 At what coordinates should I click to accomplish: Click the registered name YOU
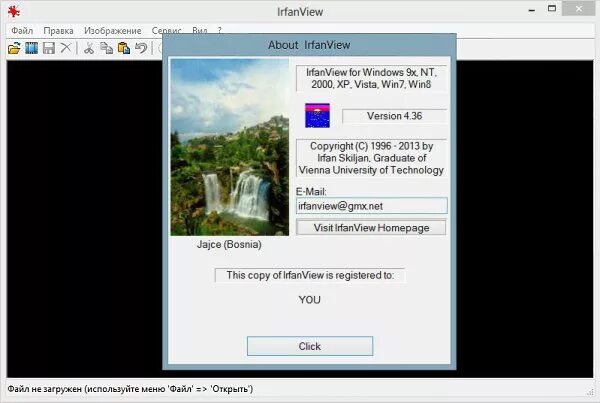(x=310, y=300)
